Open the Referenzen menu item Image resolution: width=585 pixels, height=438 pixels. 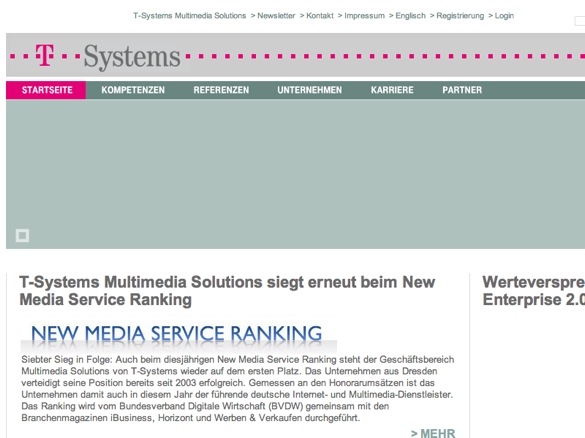(221, 90)
